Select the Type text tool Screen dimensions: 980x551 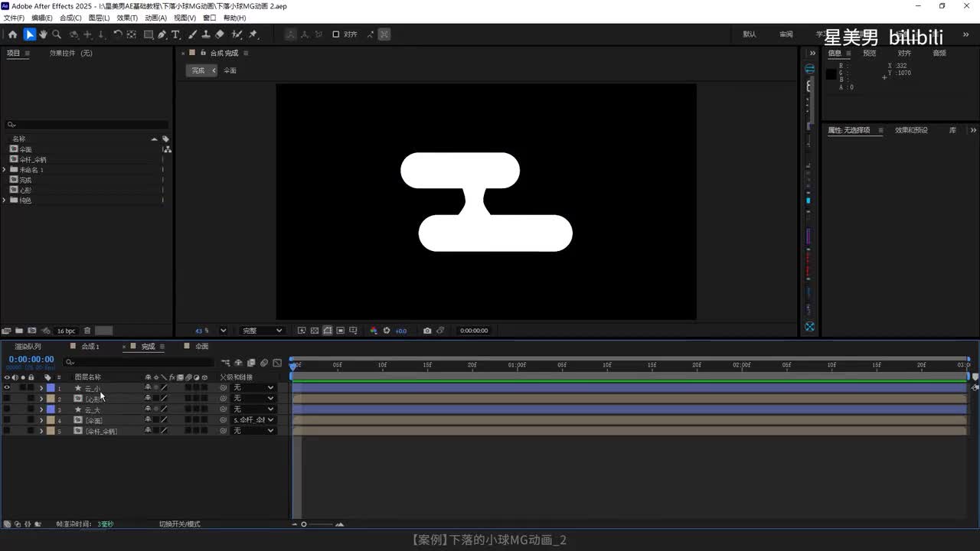[x=175, y=34]
